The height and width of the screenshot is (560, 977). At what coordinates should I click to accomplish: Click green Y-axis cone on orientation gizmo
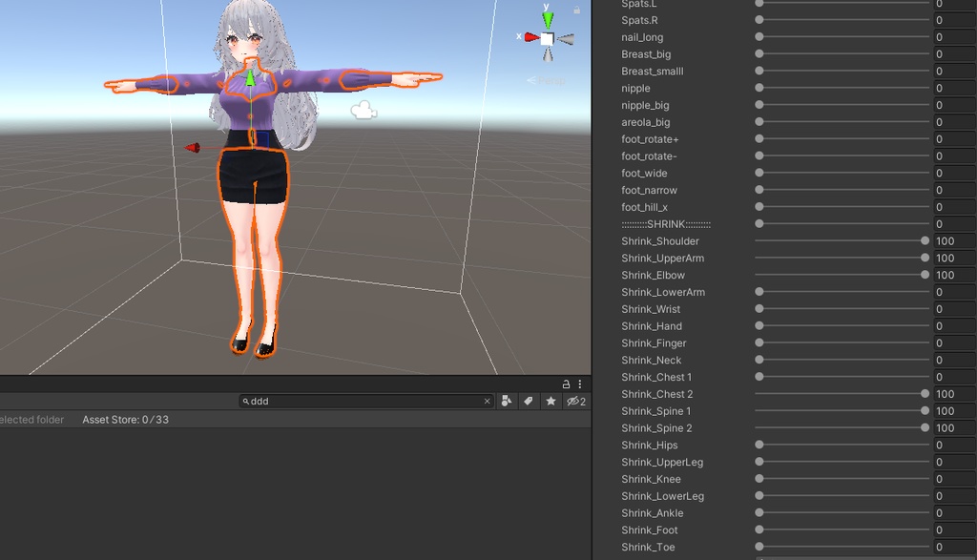click(x=548, y=19)
